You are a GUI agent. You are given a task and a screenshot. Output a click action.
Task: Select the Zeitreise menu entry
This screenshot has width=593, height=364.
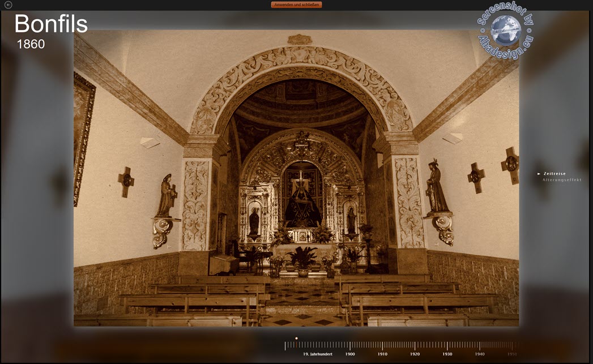tap(554, 174)
